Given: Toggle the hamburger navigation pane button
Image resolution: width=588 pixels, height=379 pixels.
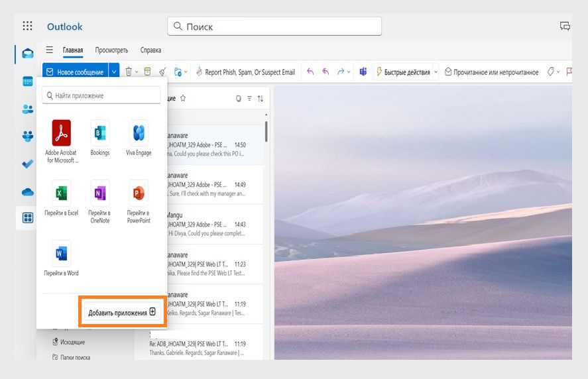Looking at the screenshot, I should 49,50.
